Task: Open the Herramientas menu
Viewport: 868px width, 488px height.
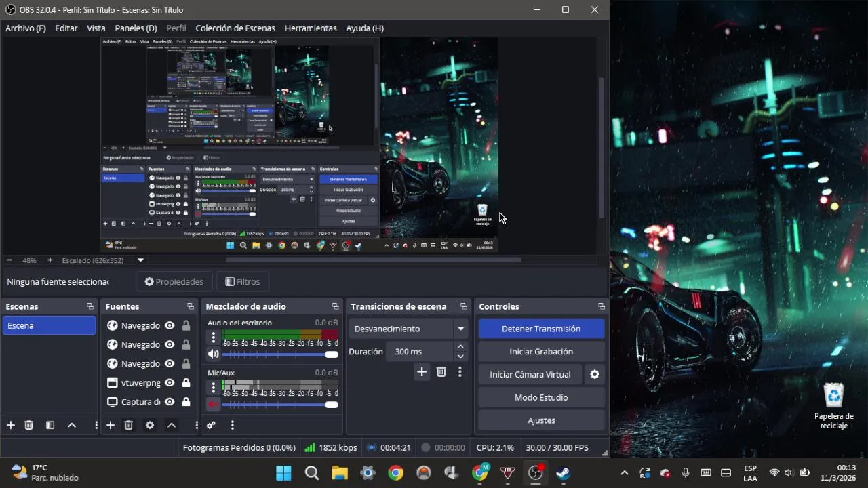Action: (x=311, y=28)
